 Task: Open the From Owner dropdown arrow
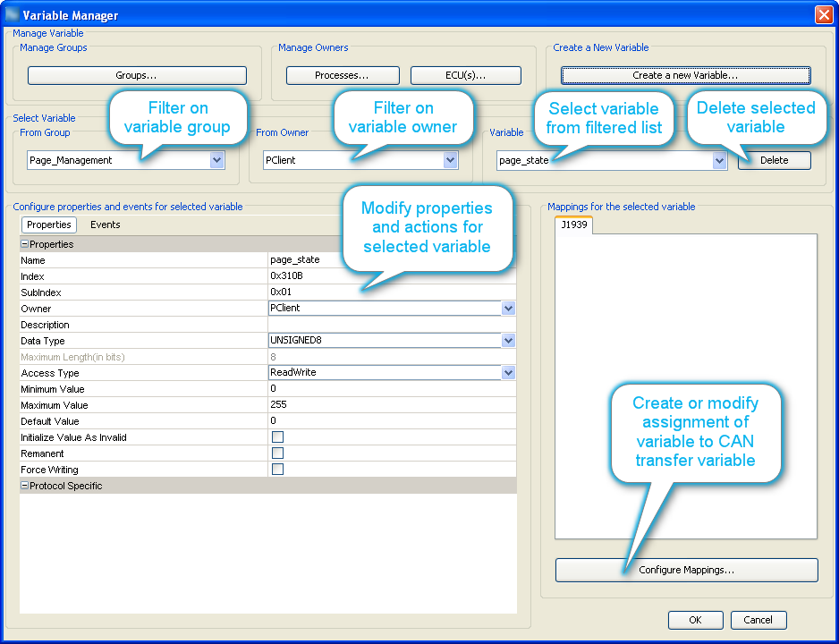click(x=451, y=160)
